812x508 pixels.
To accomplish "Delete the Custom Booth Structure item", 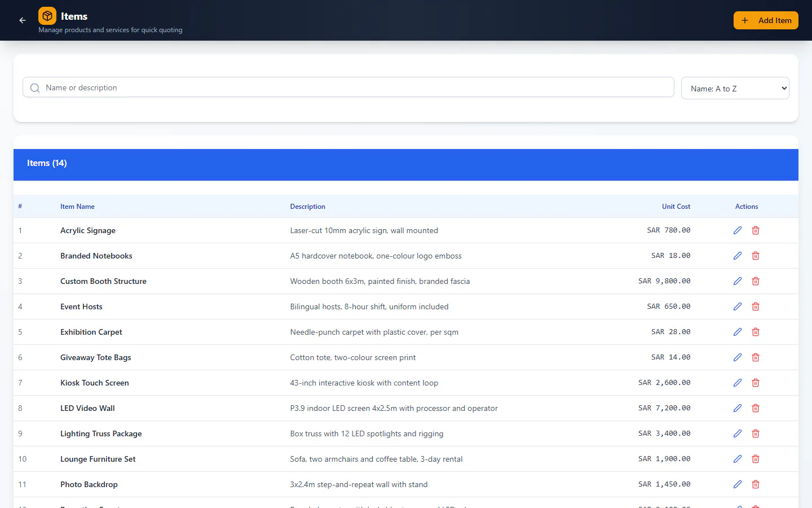I will 756,281.
